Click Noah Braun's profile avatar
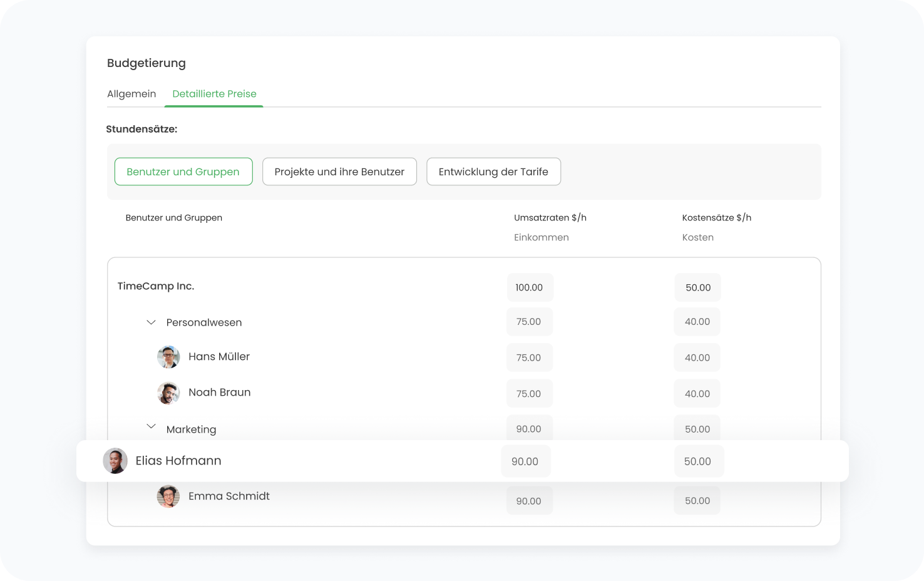924x581 pixels. coord(168,393)
